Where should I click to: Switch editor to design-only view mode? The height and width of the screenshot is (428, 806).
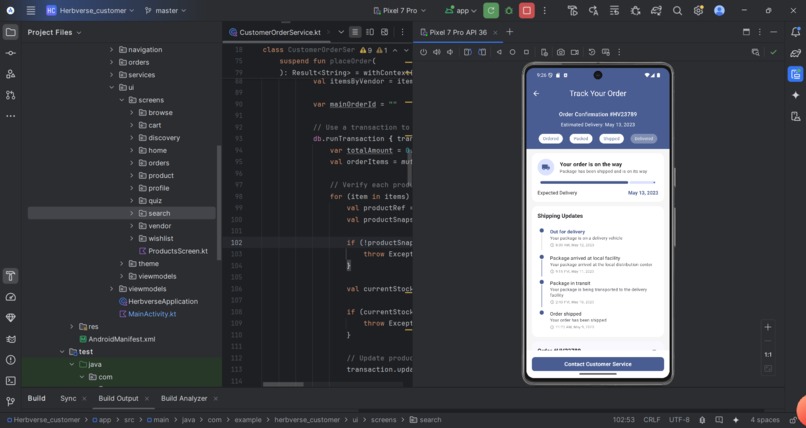coord(384,32)
